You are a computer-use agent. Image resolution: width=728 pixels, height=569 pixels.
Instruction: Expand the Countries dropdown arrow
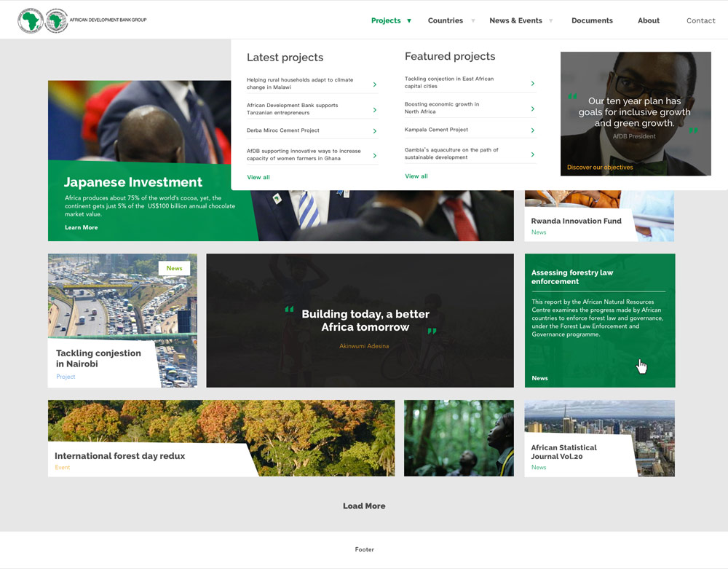click(473, 21)
